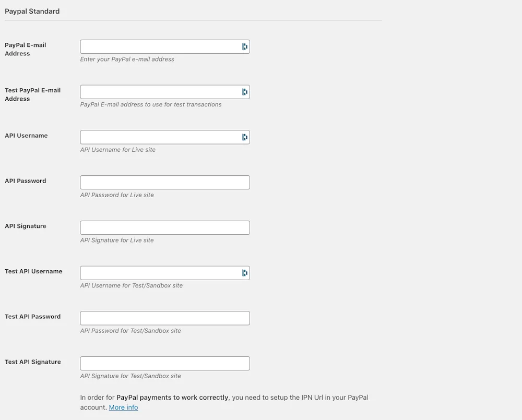Image resolution: width=522 pixels, height=420 pixels.
Task: Focus the Test API Password input
Action: (x=165, y=318)
